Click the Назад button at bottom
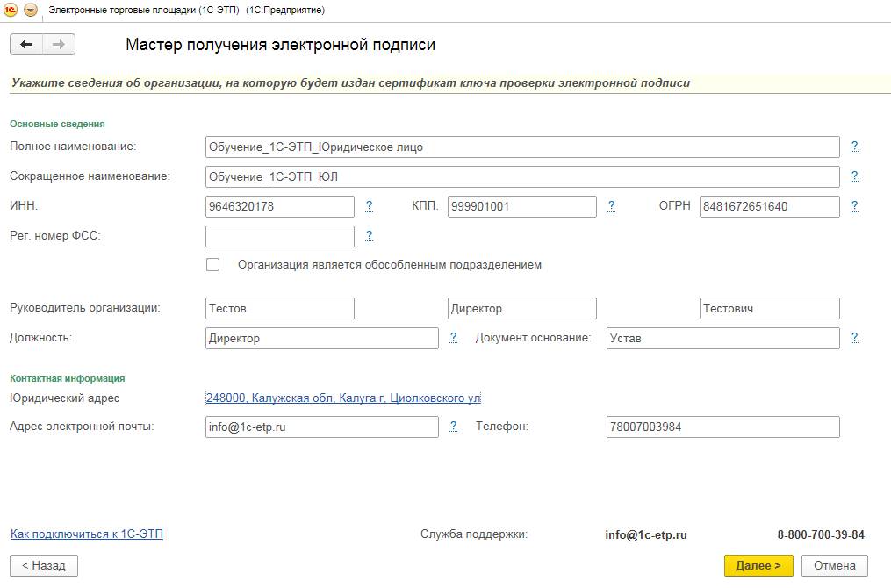The height and width of the screenshot is (588, 891). [x=44, y=566]
